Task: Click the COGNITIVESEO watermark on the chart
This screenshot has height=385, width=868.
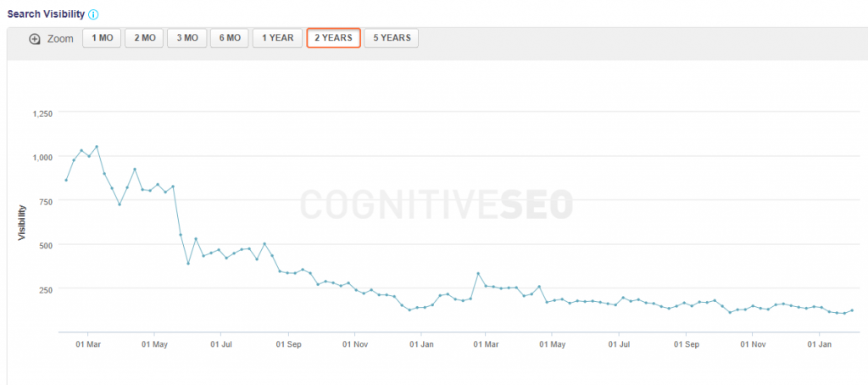Action: 437,204
